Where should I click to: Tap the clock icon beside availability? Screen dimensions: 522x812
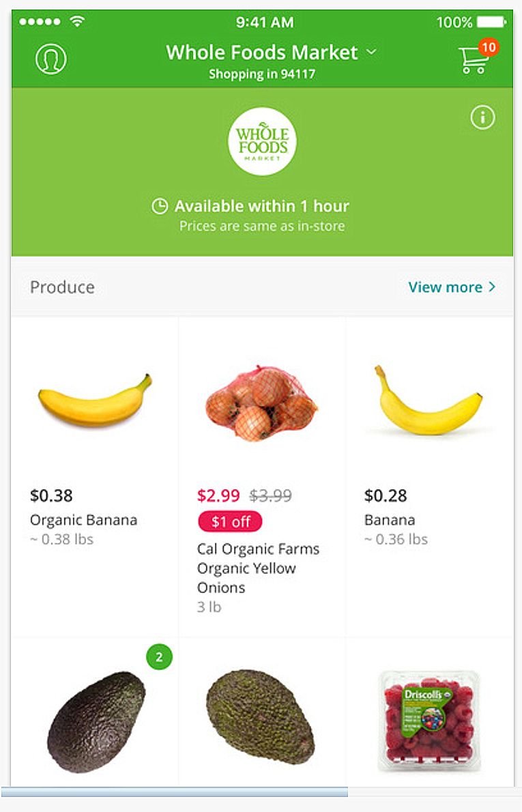(160, 206)
